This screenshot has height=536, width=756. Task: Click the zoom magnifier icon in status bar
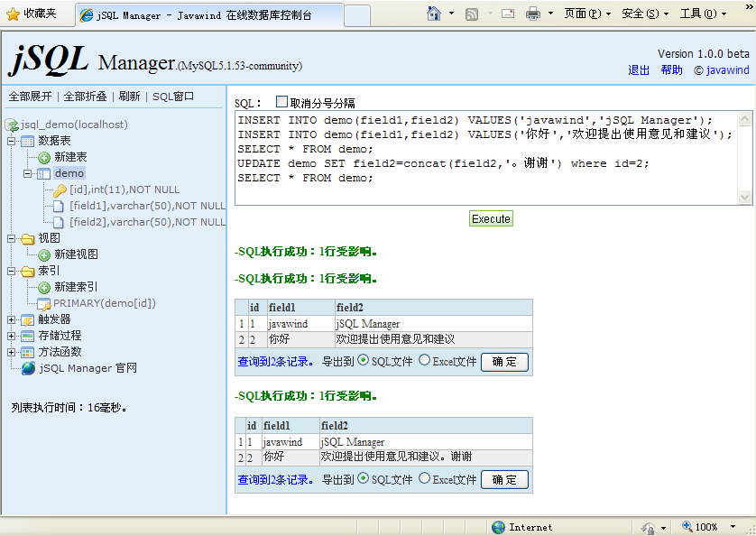(x=687, y=526)
